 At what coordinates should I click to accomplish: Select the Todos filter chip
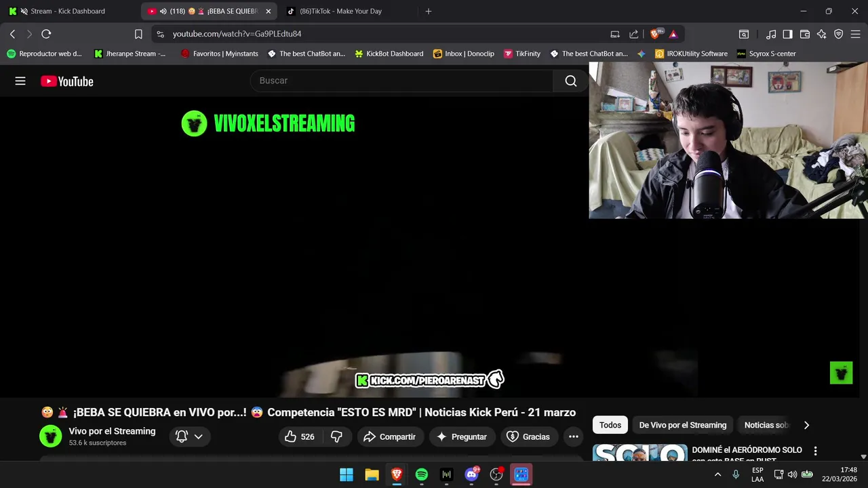(610, 425)
